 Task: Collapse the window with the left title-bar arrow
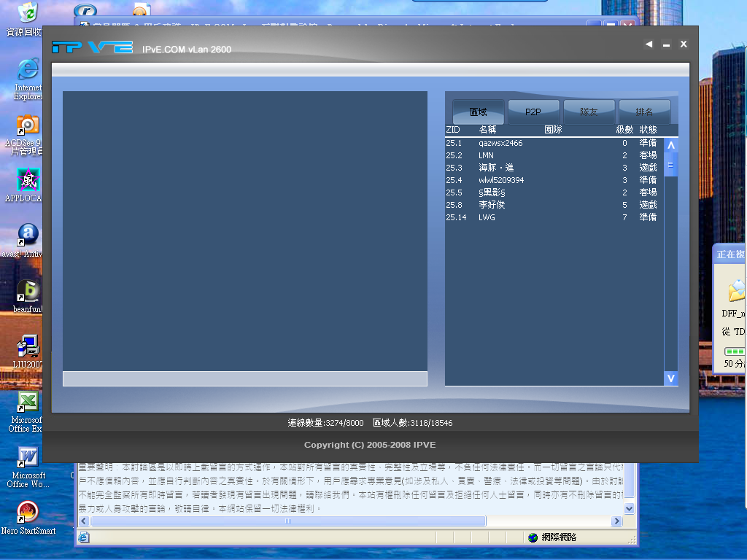(x=649, y=44)
